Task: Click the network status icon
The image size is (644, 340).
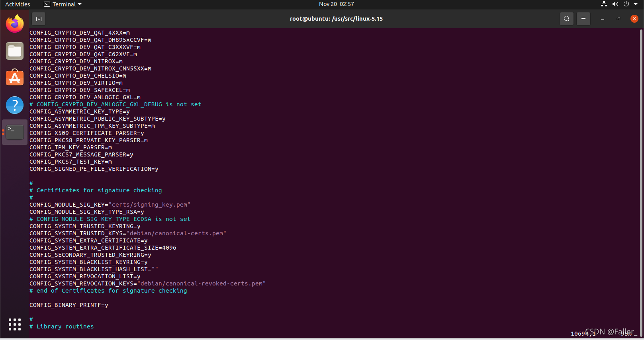Action: click(604, 4)
